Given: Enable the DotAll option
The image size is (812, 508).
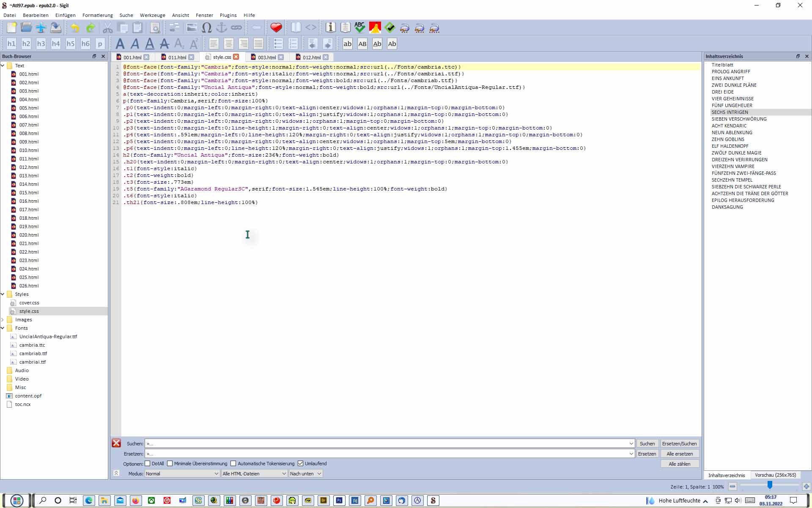Looking at the screenshot, I should [x=148, y=464].
